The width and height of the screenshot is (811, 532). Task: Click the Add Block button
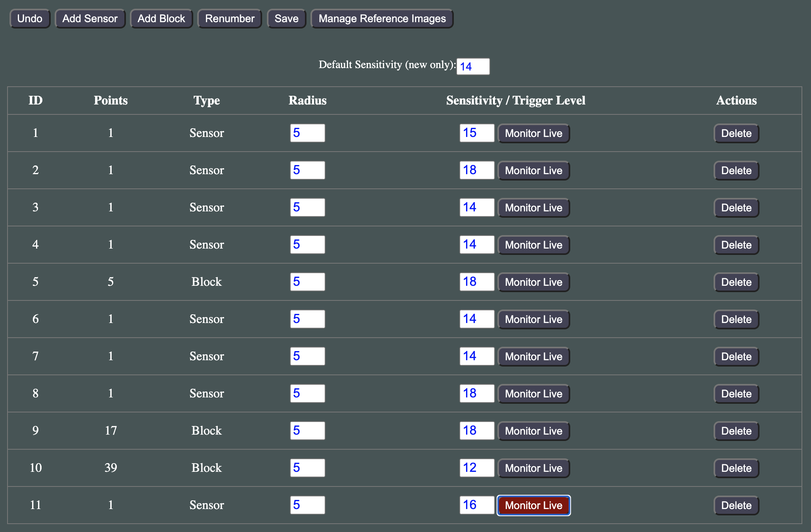click(x=161, y=19)
